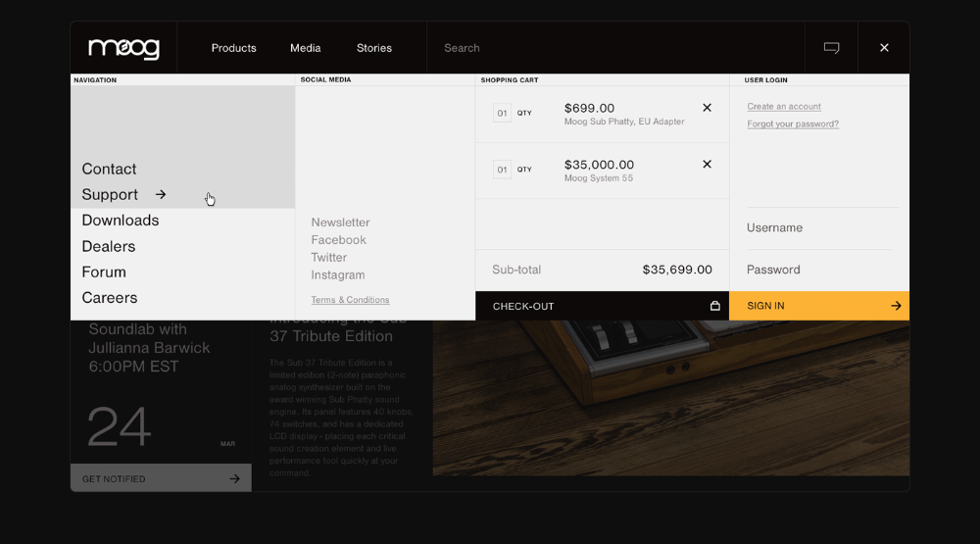Focus the Password field

point(820,270)
